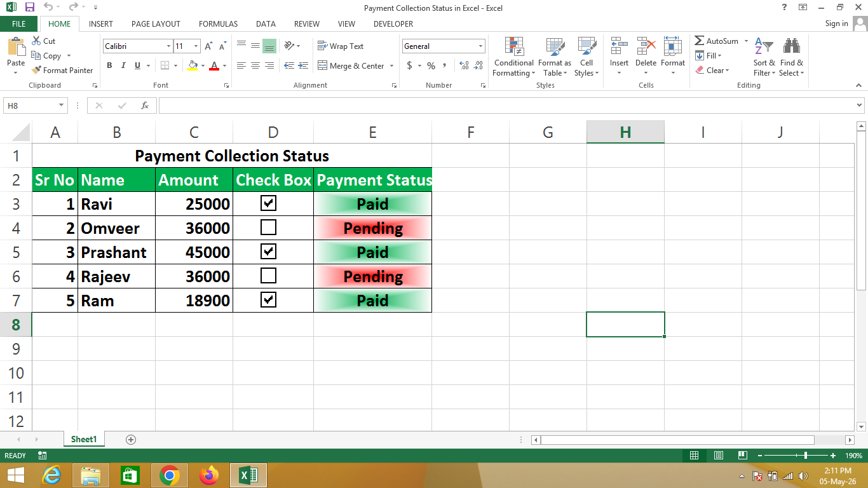The image size is (868, 488).
Task: Open the FILE tab
Action: (19, 24)
